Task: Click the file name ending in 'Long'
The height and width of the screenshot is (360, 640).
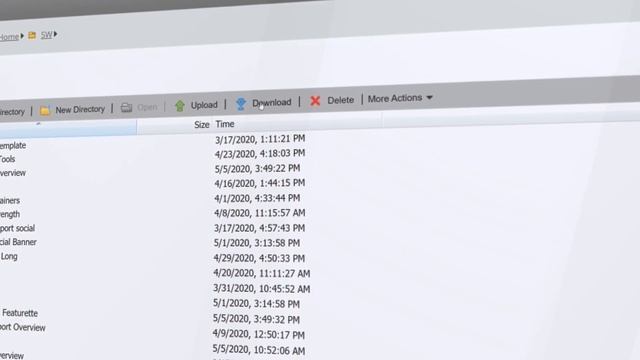Action: click(x=9, y=257)
